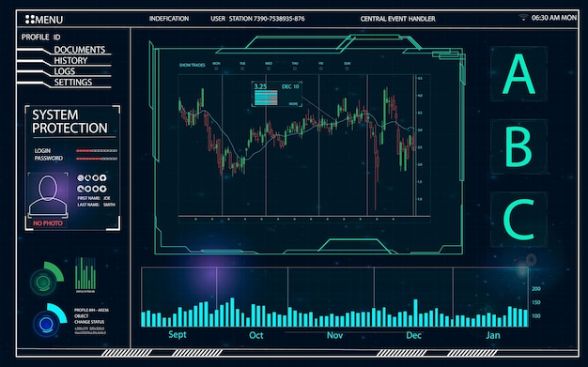Click the green circular gauge icon
This screenshot has height=367, width=588.
coord(47,279)
